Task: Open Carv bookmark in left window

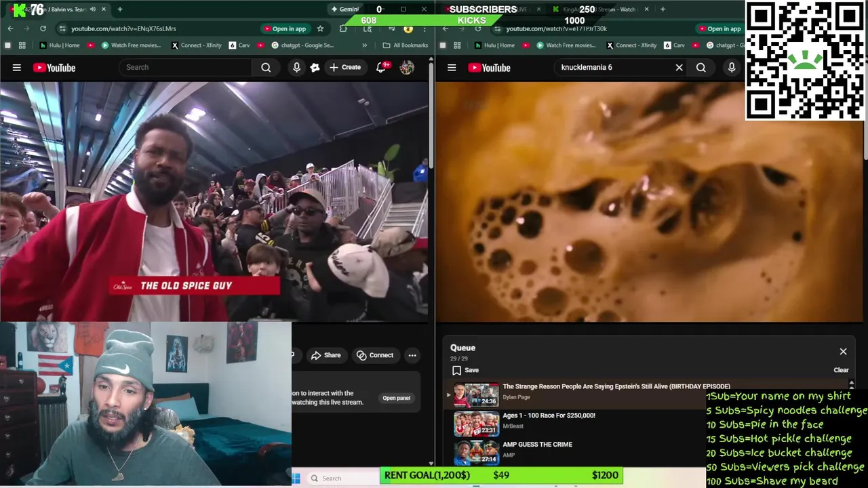Action: point(239,45)
